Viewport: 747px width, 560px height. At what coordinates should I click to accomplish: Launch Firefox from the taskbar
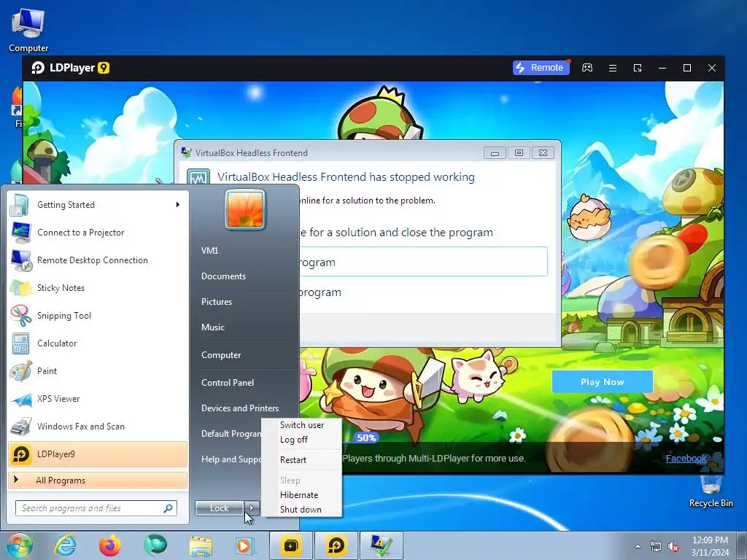109,545
